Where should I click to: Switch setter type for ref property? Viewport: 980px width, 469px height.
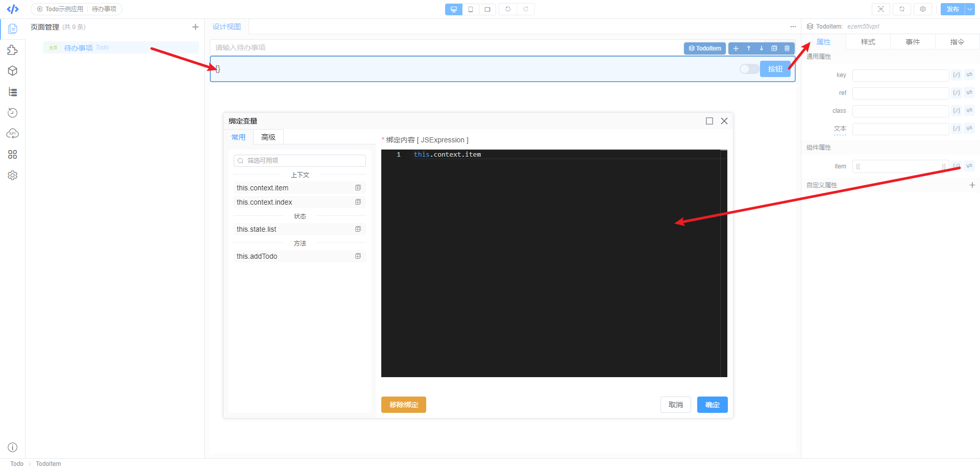pyautogui.click(x=969, y=93)
